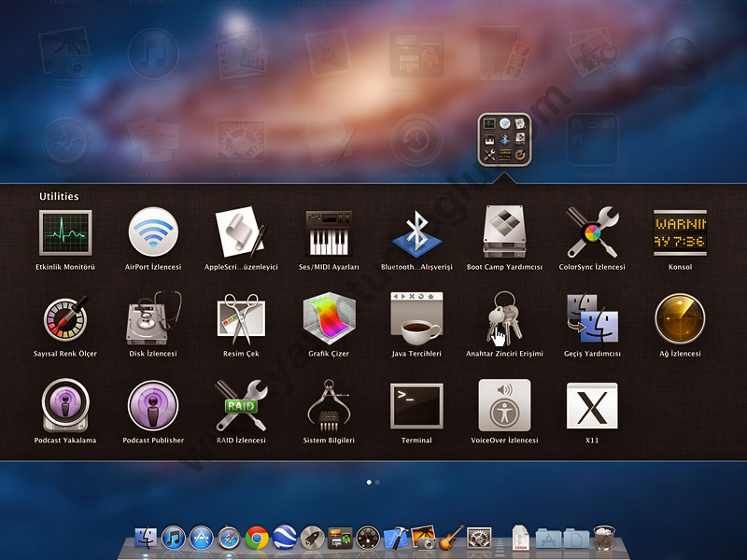Launch the Bluetooth Dosya Alışverişi app
Viewport: 747px width, 560px height.
416,232
